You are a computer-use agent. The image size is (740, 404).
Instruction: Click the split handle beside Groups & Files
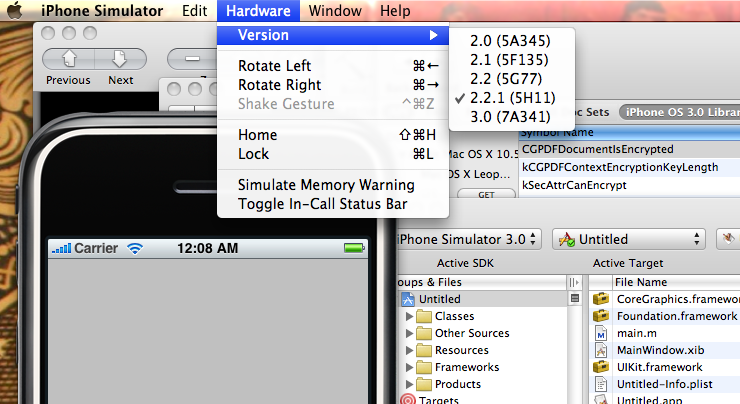pyautogui.click(x=574, y=282)
